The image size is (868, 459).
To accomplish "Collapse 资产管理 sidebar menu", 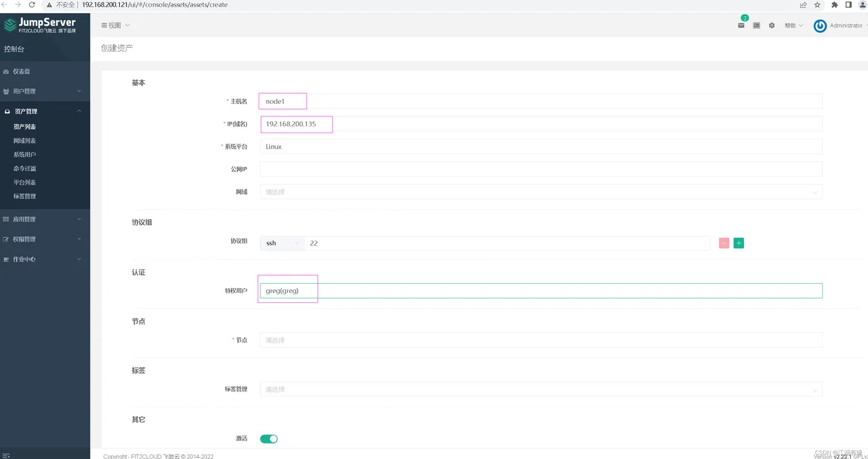I will (45, 111).
